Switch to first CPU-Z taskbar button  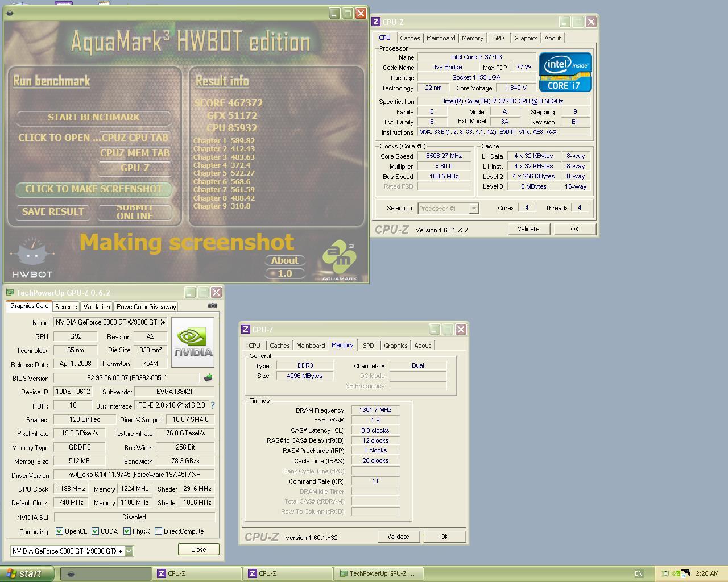click(x=197, y=573)
